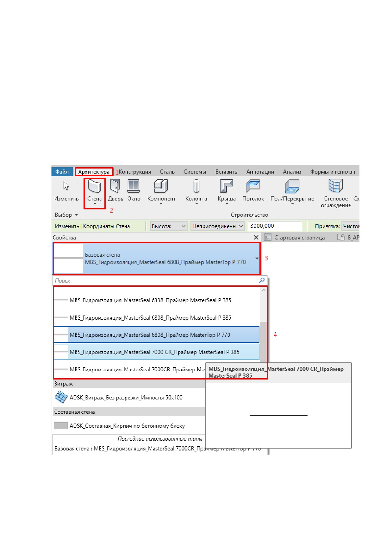Expand the Стена dropdown arrow
This screenshot has width=392, height=555.
click(x=94, y=204)
